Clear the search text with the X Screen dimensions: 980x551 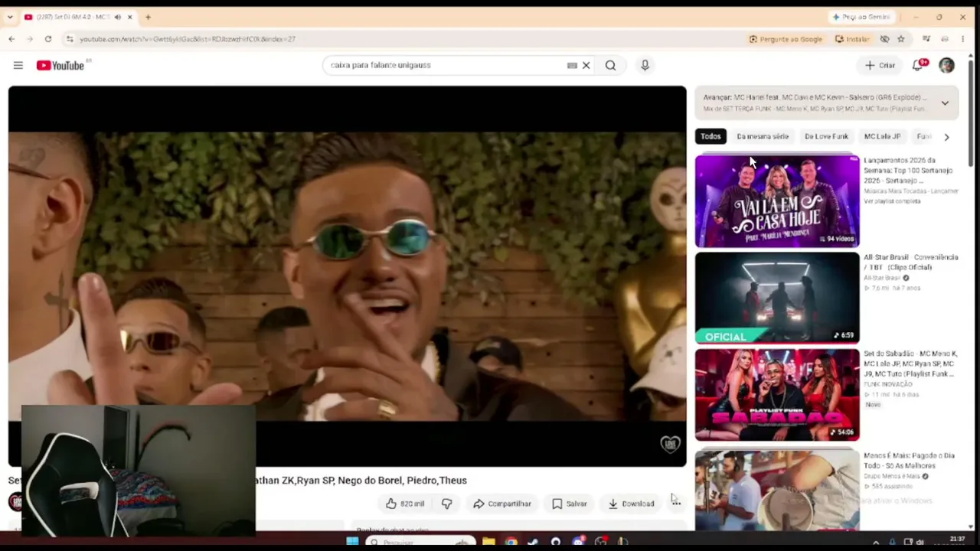tap(586, 65)
